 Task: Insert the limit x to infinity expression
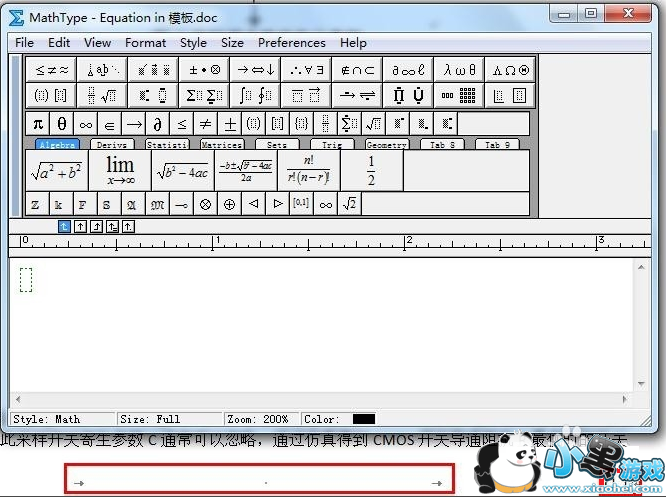pyautogui.click(x=120, y=170)
